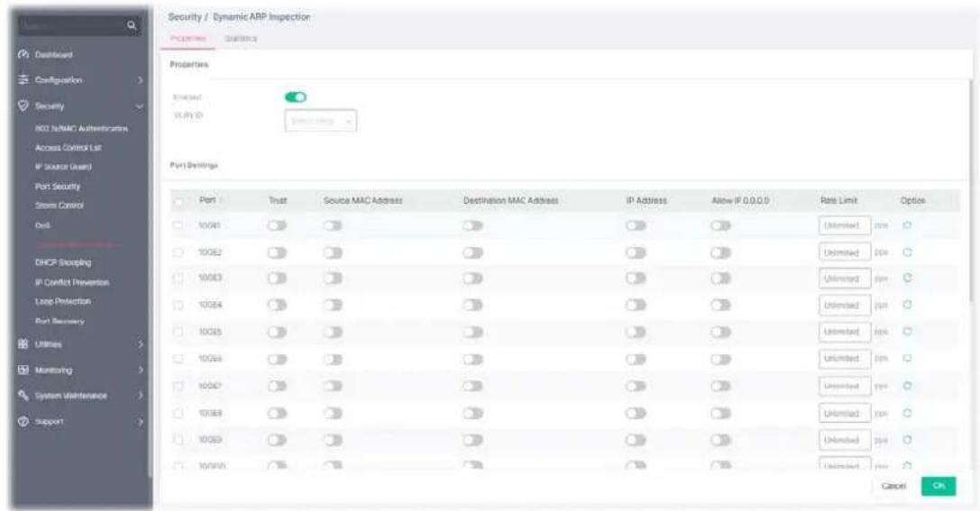Click the reset option icon for 10GE5
Image resolution: width=980 pixels, height=511 pixels.
(908, 332)
